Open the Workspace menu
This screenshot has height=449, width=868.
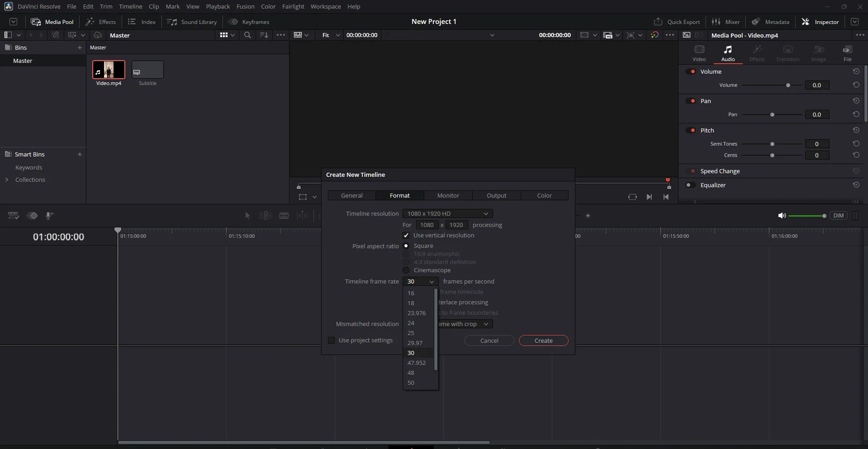point(326,6)
